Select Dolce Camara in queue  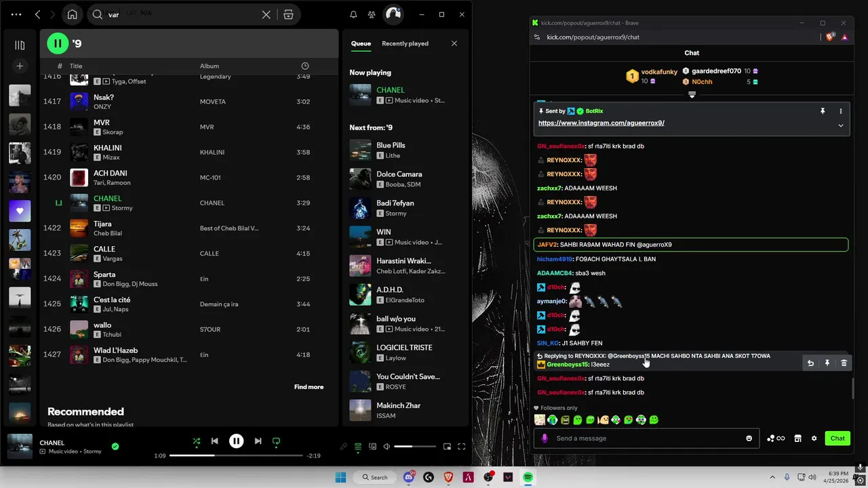406,179
